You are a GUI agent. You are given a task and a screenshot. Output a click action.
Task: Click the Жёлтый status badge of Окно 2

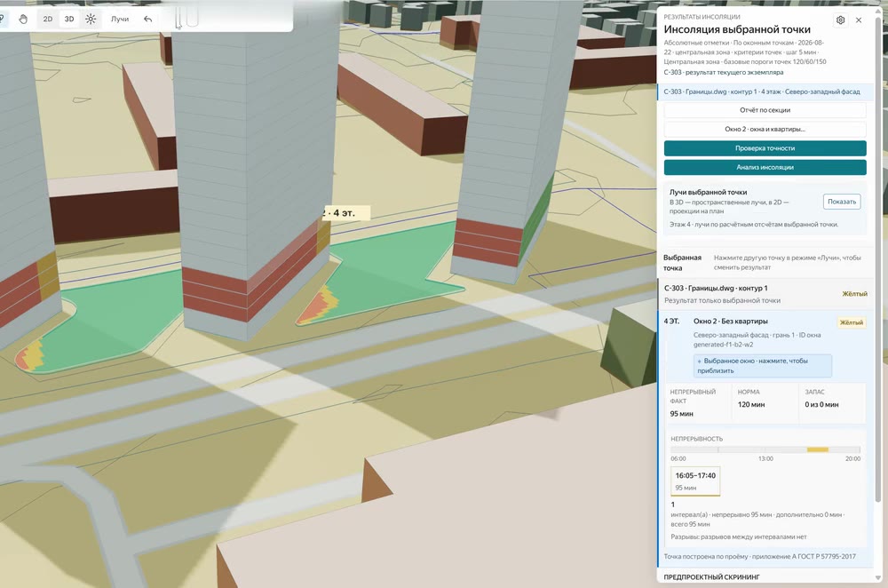click(852, 323)
